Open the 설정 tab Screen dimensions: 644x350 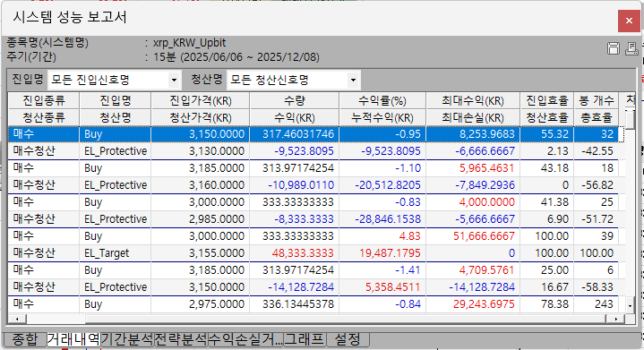(348, 339)
